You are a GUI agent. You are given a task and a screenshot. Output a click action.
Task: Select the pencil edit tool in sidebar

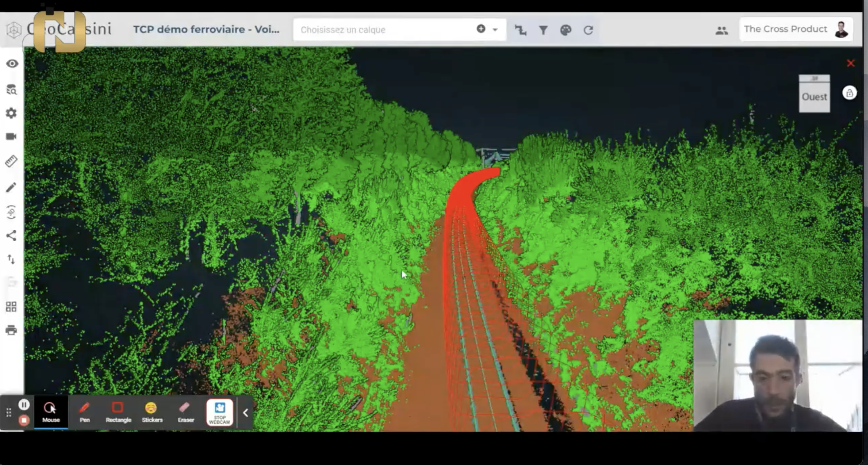(x=11, y=187)
